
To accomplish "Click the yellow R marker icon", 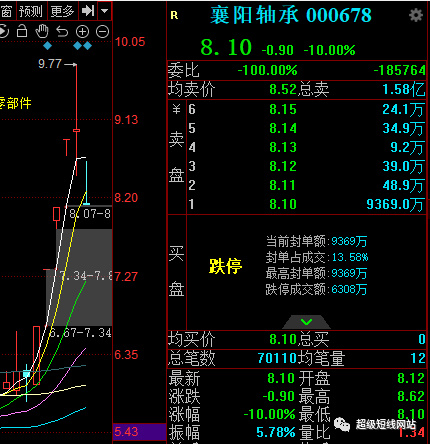I will (x=174, y=15).
